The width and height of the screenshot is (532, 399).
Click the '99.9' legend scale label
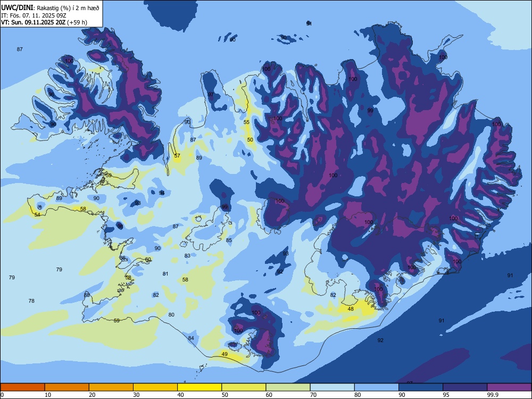click(x=492, y=395)
